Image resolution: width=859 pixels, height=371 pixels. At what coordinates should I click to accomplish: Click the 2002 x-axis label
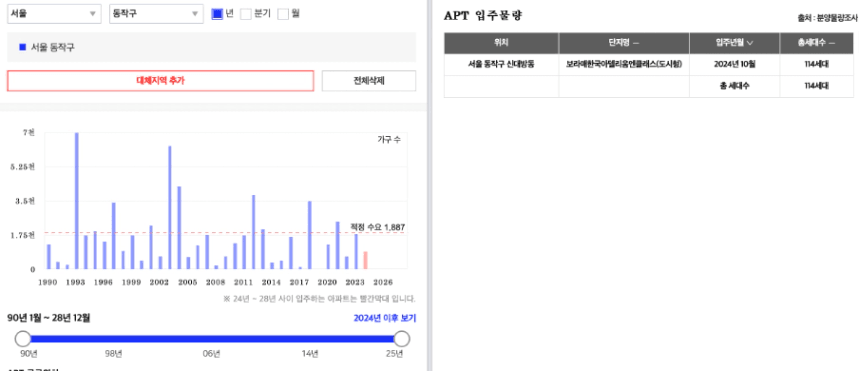(159, 282)
